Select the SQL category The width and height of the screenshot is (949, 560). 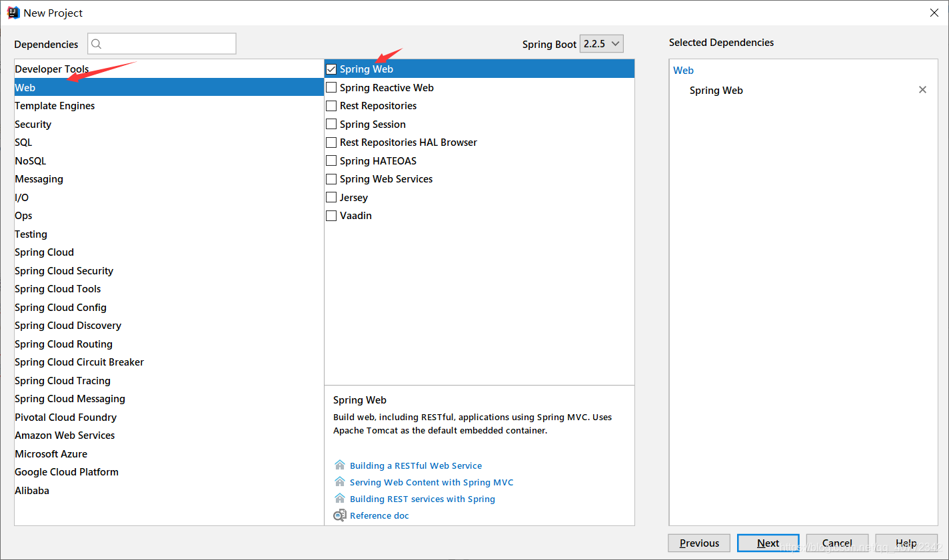pos(169,142)
